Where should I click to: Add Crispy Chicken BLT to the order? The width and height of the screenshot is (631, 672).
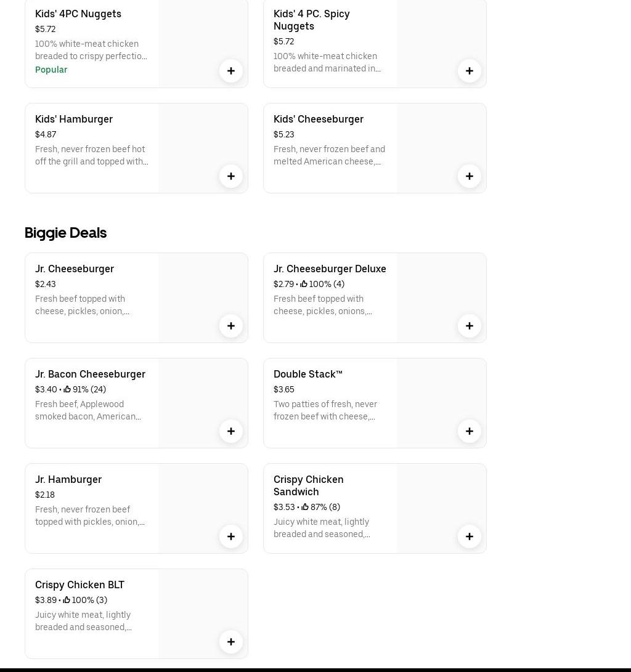tap(231, 642)
